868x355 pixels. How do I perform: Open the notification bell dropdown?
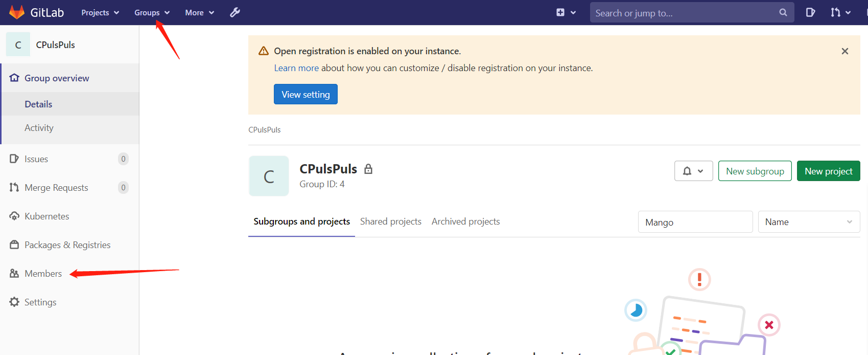(693, 171)
